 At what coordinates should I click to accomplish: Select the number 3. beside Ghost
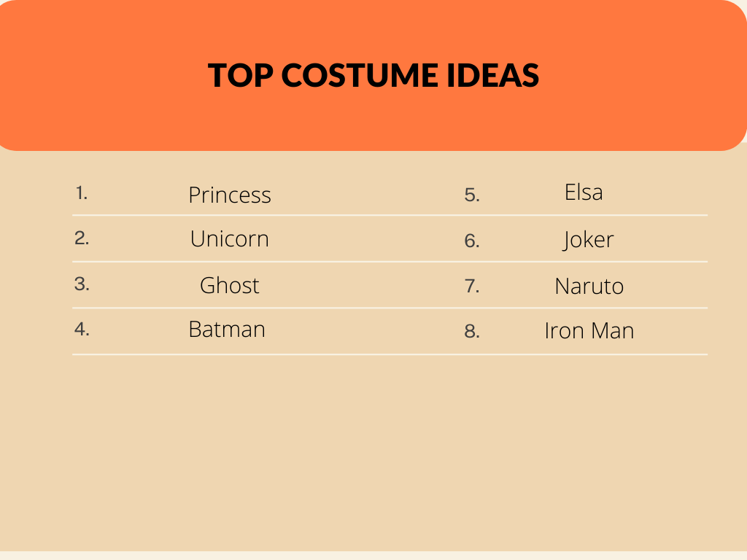coord(82,284)
